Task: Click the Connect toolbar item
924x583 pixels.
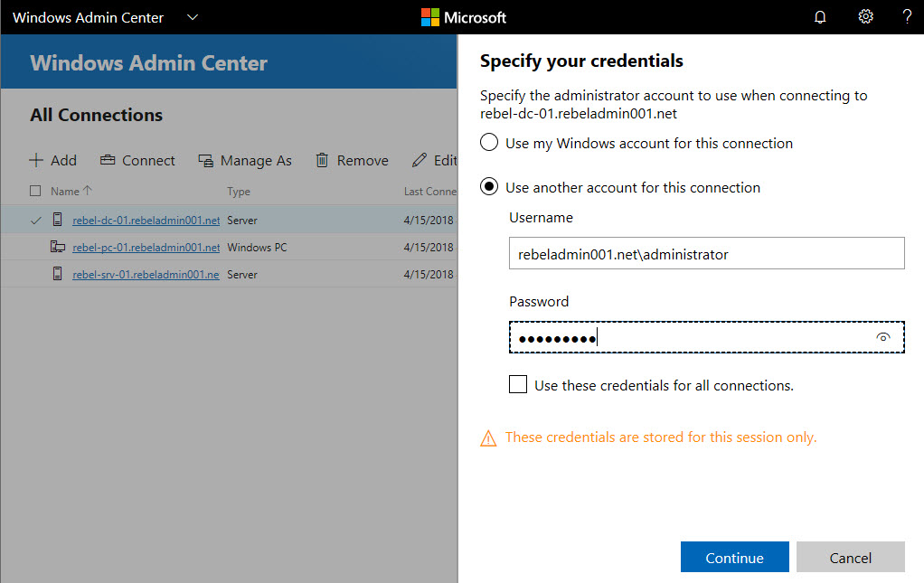Action: (137, 160)
